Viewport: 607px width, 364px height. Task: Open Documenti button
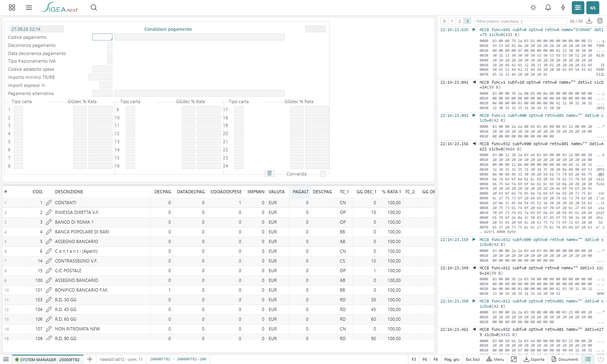click(x=565, y=359)
